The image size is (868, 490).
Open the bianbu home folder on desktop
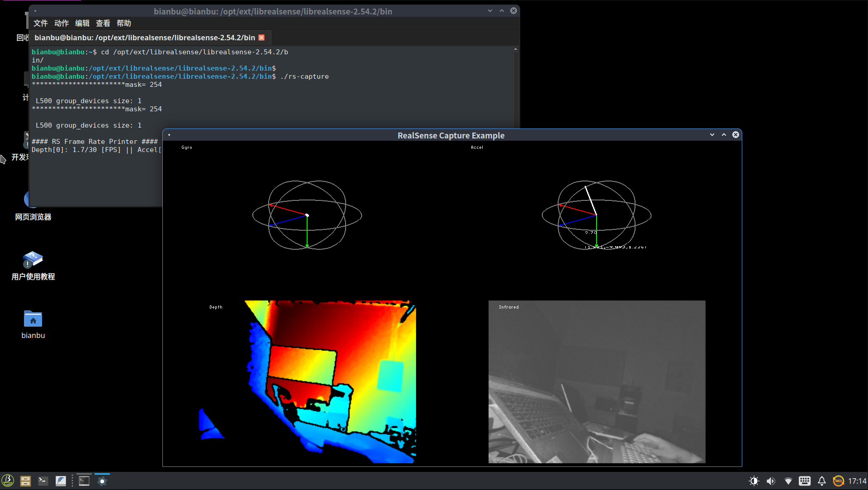(33, 319)
